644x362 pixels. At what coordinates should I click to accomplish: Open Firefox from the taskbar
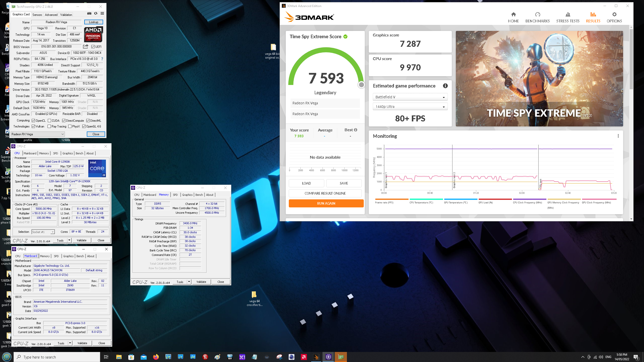[156, 357]
